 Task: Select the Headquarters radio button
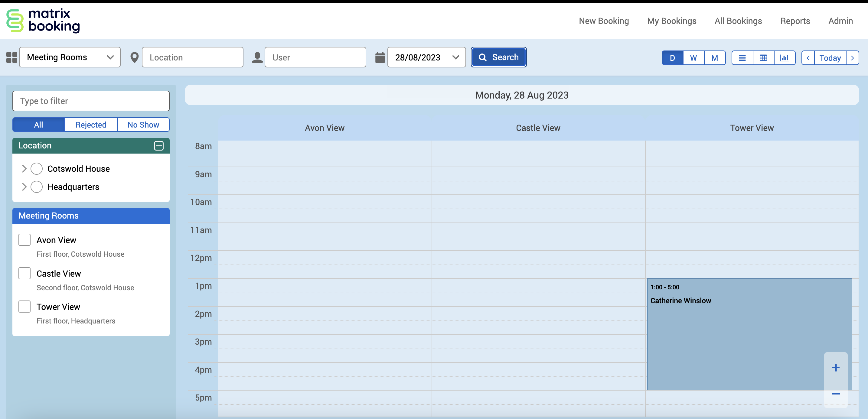point(36,187)
